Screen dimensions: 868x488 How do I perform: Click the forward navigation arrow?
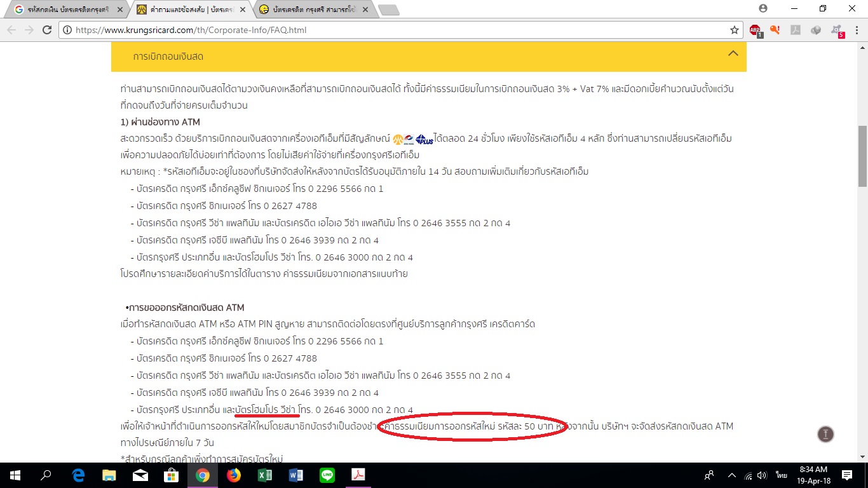[x=29, y=30]
